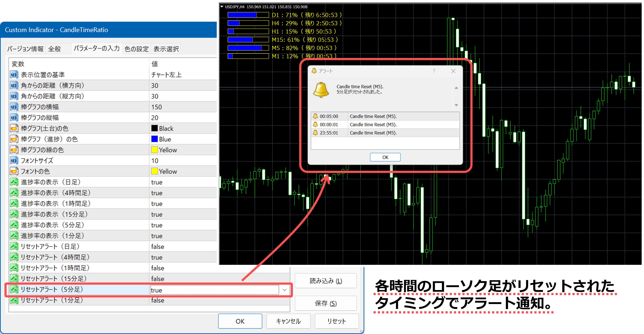Click the Blue color swatch for 棒グラフ（進捗）の色
The image size is (644, 334).
(x=155, y=139)
